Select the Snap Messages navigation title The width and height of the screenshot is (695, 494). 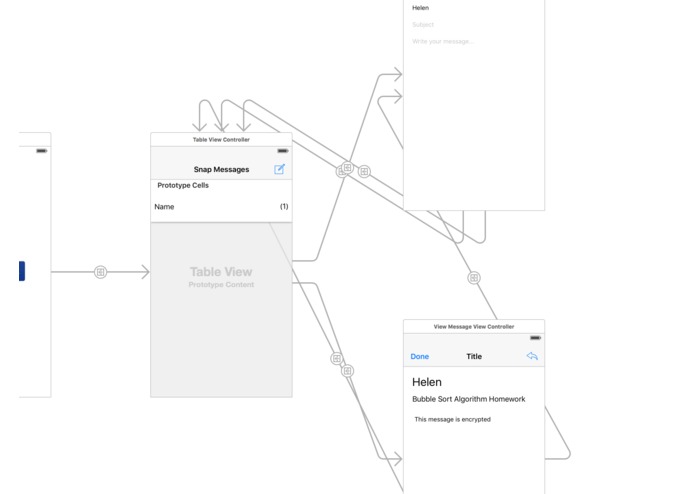[x=221, y=169]
